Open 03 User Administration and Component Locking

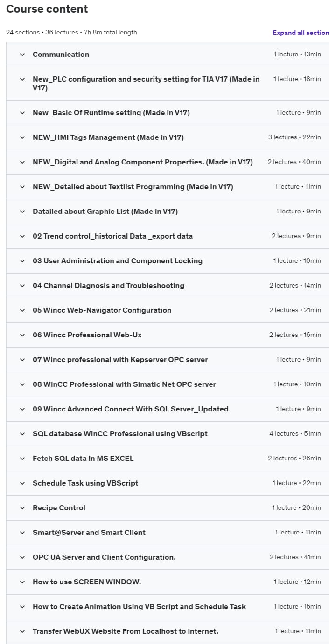117,261
